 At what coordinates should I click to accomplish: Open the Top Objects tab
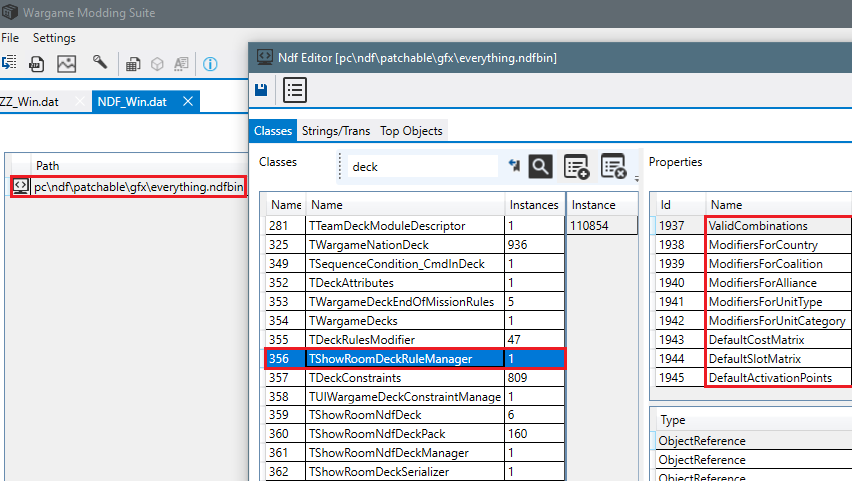click(x=411, y=131)
